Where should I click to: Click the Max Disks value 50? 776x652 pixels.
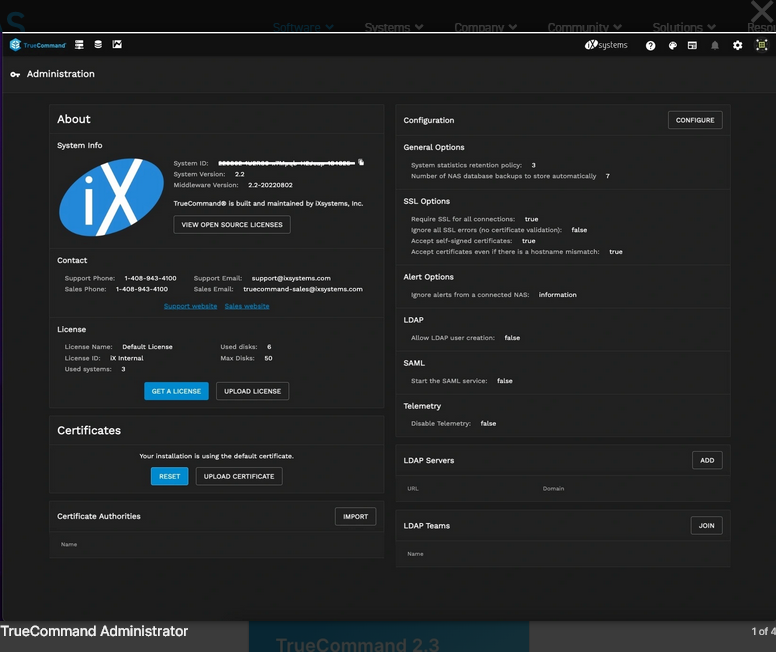click(x=268, y=358)
